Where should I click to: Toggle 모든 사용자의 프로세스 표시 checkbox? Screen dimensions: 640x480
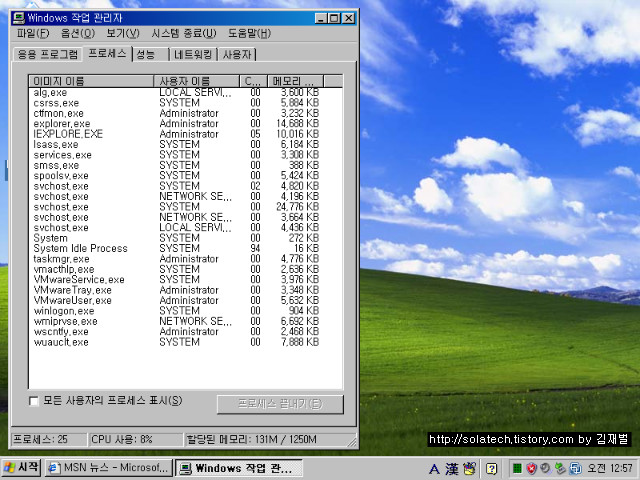pyautogui.click(x=34, y=401)
